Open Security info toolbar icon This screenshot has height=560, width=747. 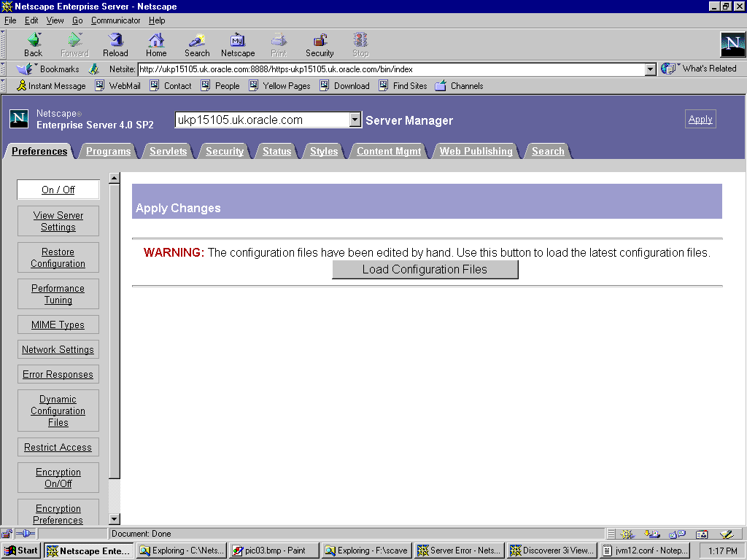pyautogui.click(x=320, y=45)
